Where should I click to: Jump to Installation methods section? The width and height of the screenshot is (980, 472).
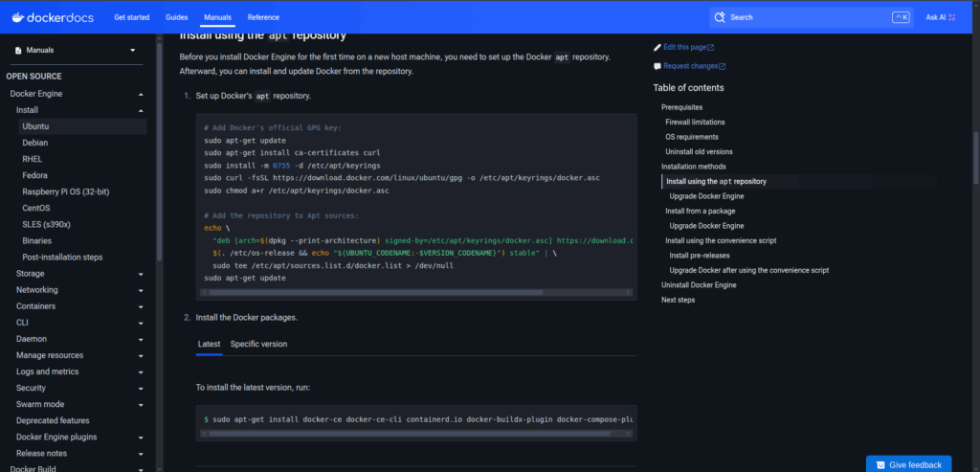[x=694, y=167]
